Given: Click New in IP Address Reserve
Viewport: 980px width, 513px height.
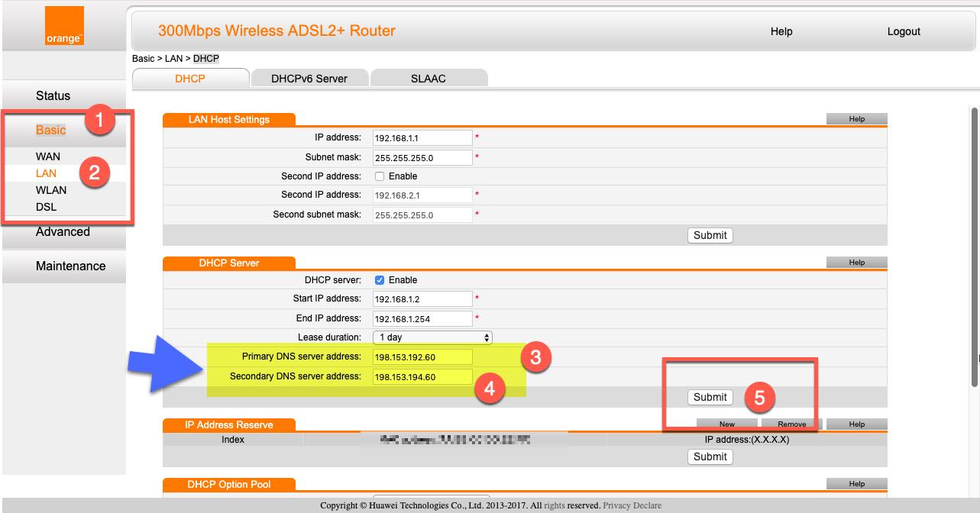Looking at the screenshot, I should coord(727,424).
